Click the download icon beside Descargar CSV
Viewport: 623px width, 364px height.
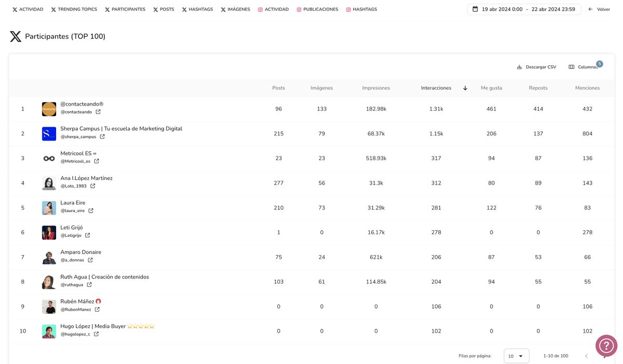(519, 67)
